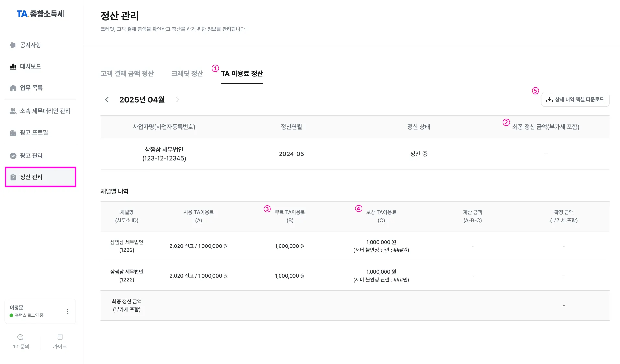Viewport: 620px width, 364px height.
Task: Click the round icon beside 광고 관리
Action: point(13,156)
